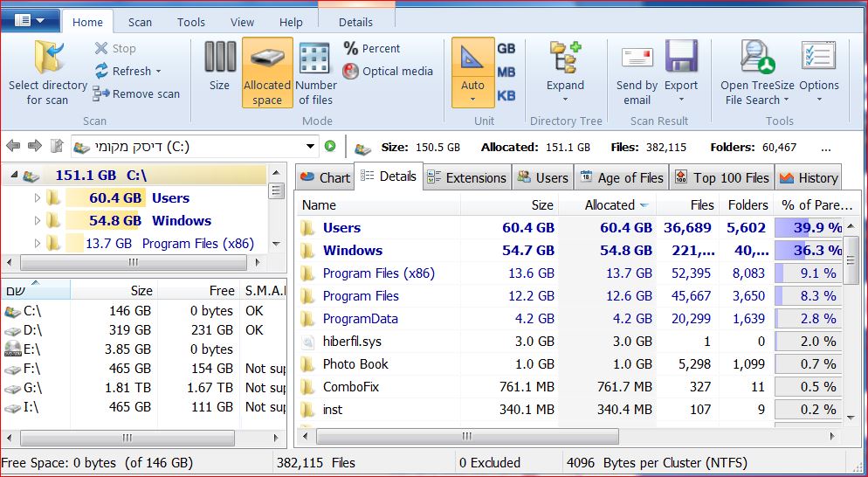Click the go up one level icon
Image resolution: width=868 pixels, height=477 pixels.
point(57,146)
